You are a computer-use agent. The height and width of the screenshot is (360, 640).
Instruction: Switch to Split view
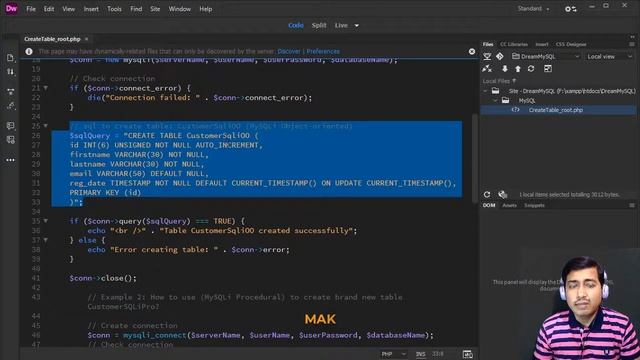pos(319,25)
